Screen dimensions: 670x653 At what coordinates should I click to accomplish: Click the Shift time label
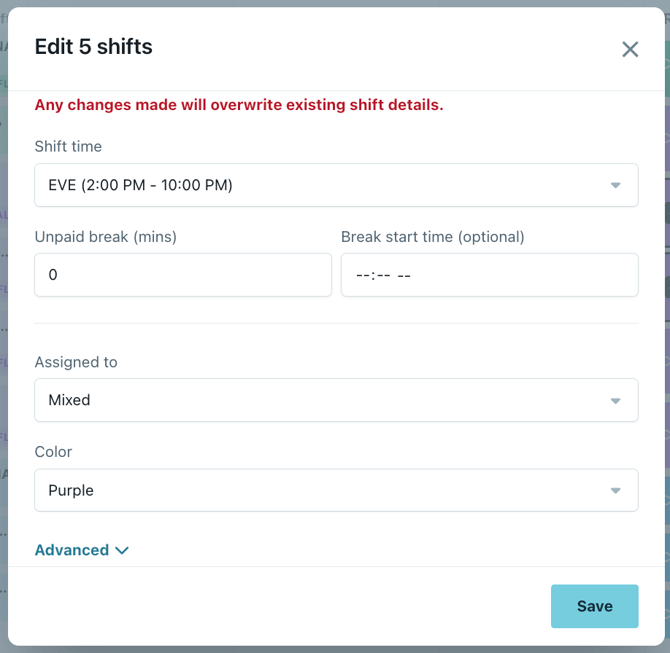(68, 146)
